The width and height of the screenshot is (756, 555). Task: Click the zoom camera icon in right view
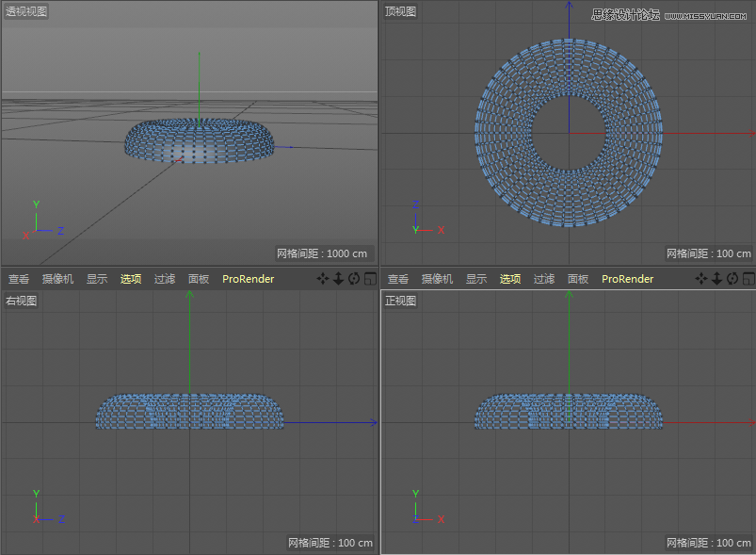tap(338, 279)
